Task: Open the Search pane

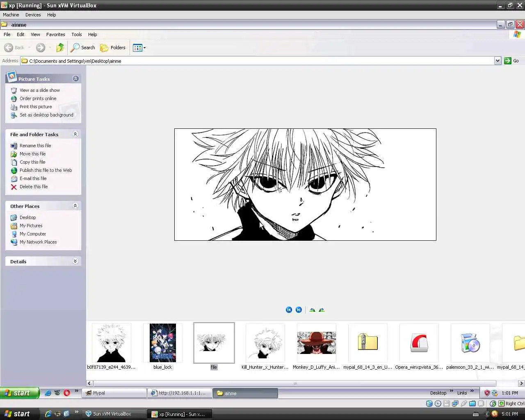Action: (x=83, y=48)
